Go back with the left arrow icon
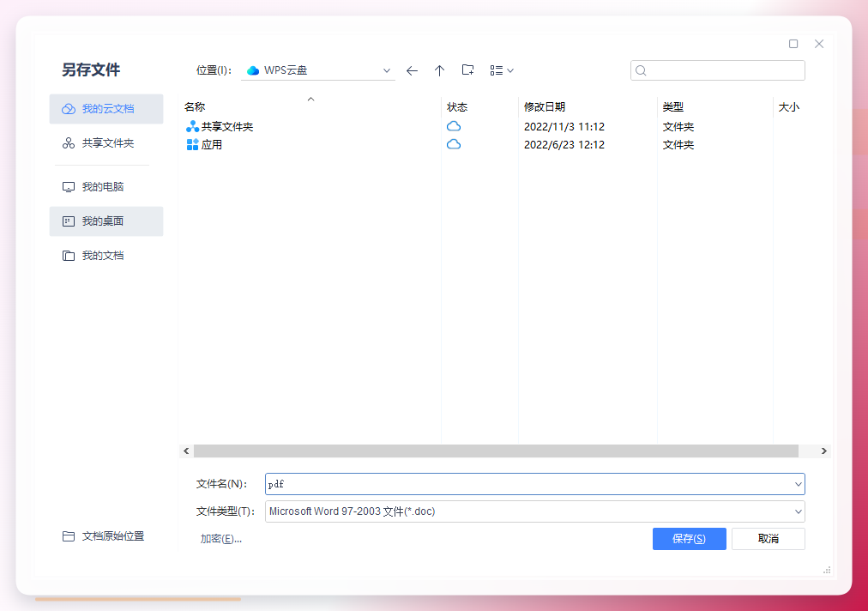 [x=412, y=70]
